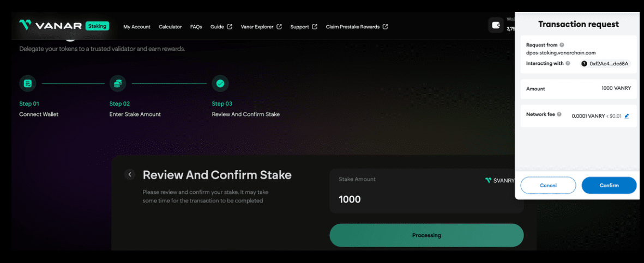Viewport: 644px width, 263px height.
Task: Cancel the transaction request
Action: tap(548, 185)
